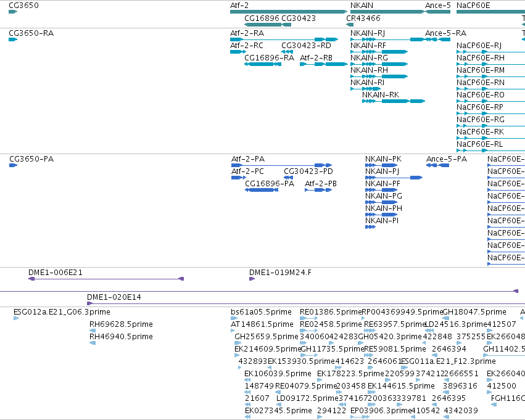Select EST AT14861.5prime
This screenshot has height=420, width=525.
[x=262, y=324]
